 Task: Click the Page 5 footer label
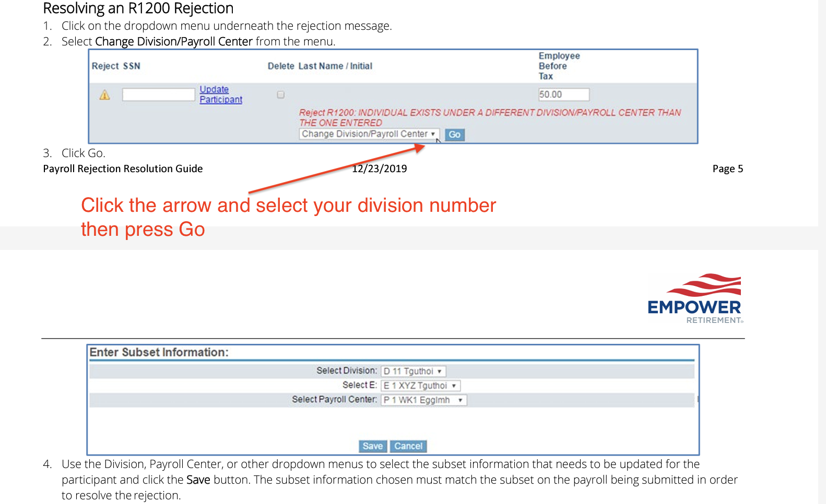pyautogui.click(x=727, y=169)
